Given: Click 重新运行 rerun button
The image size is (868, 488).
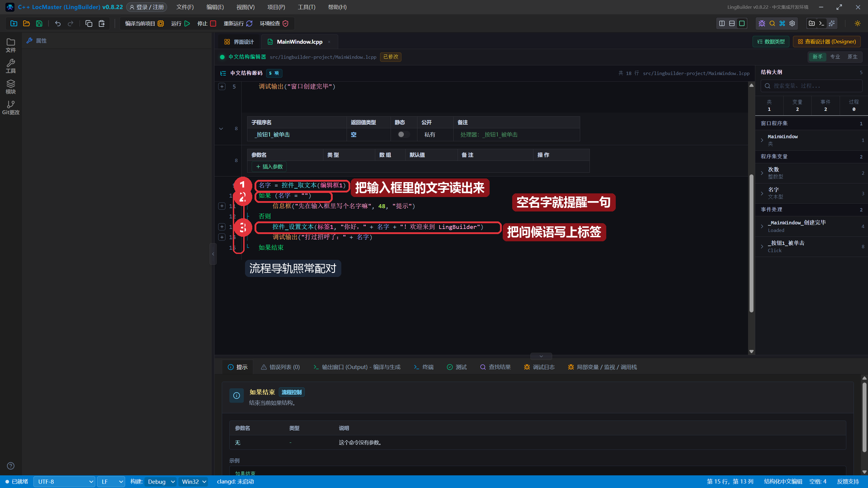Looking at the screenshot, I should [x=238, y=23].
